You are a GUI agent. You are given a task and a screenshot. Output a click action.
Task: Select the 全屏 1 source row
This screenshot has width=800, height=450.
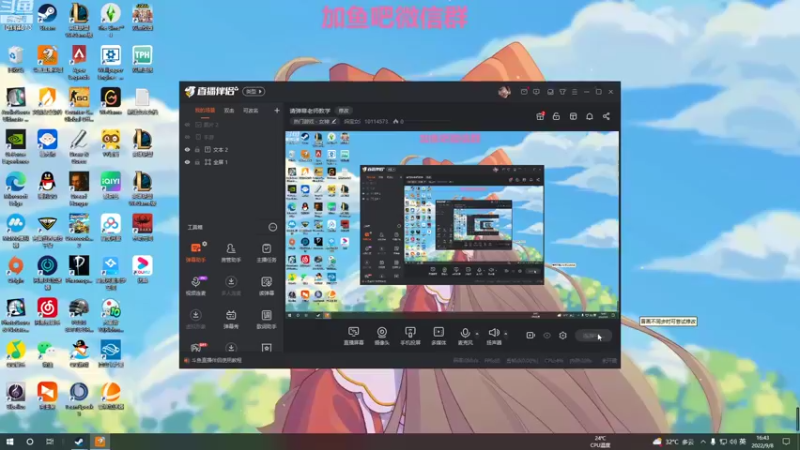(x=232, y=162)
